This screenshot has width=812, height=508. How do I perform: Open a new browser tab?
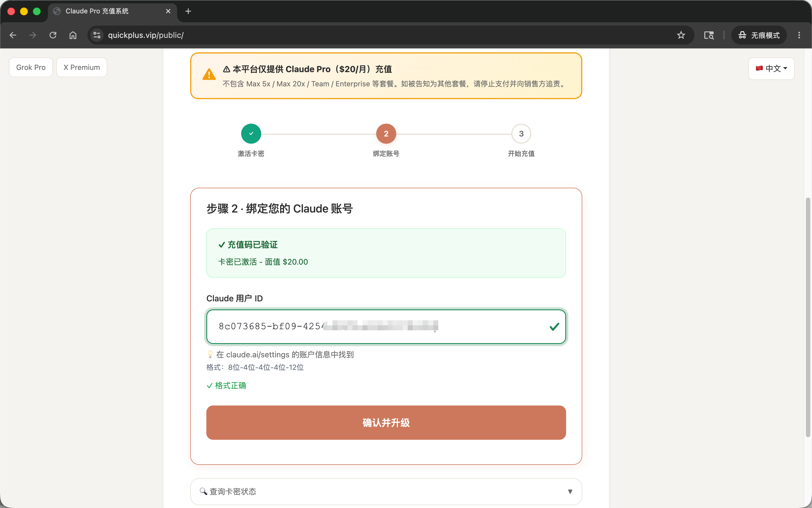[x=188, y=11]
